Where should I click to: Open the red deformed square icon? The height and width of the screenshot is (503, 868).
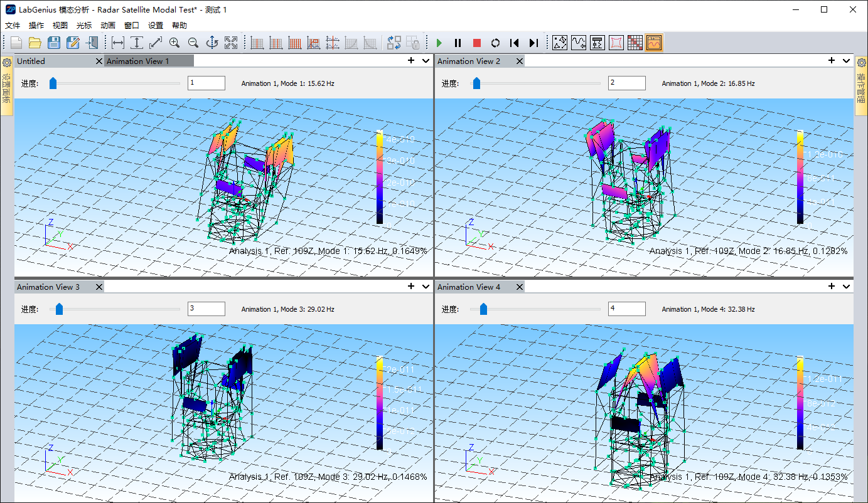point(616,43)
